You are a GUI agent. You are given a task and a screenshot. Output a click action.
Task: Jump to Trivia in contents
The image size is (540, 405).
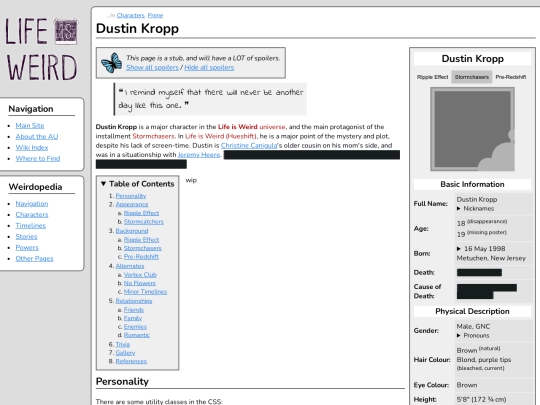123,345
